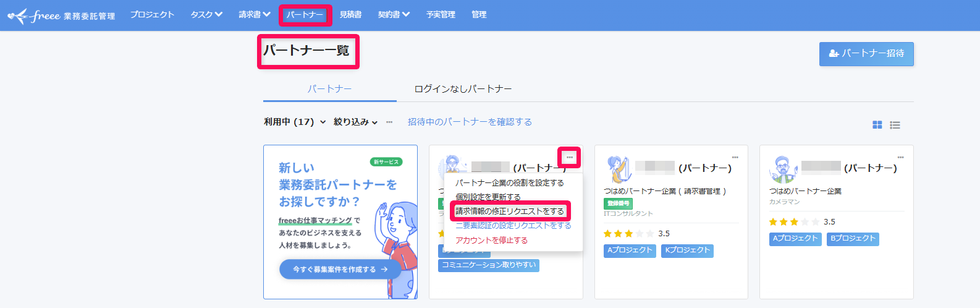Image resolution: width=980 pixels, height=308 pixels.
Task: Open the 管理 navbar item
Action: (x=479, y=15)
